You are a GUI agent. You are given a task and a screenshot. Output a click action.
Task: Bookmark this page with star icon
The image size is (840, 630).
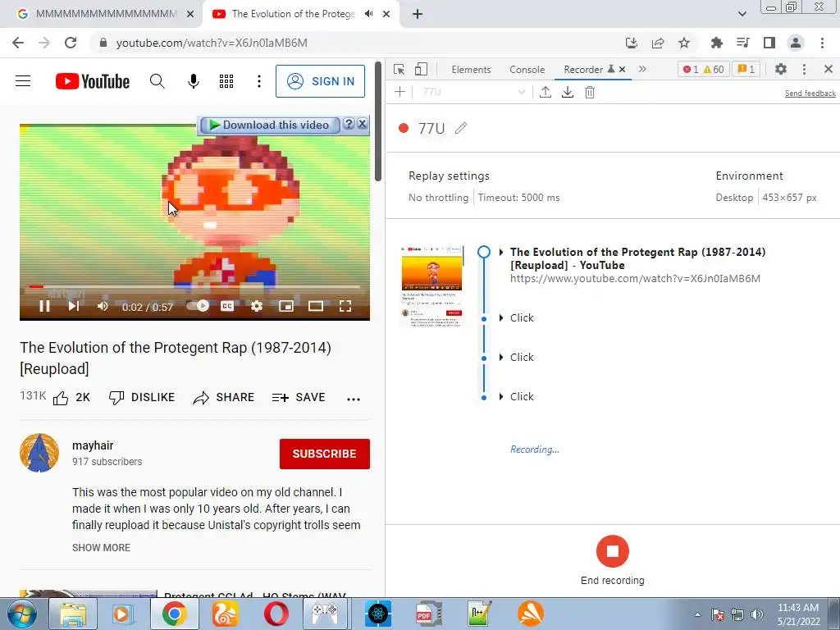[684, 43]
